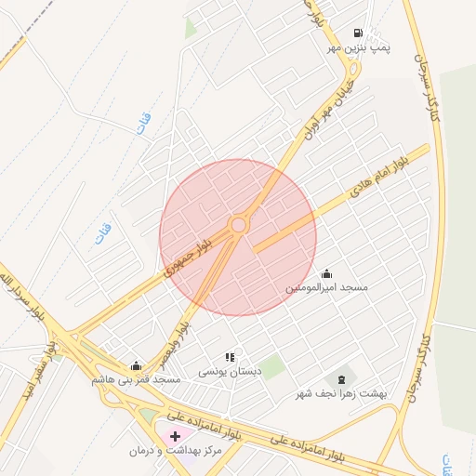Open the پمپ بنزین مهر place label
The image size is (476, 476).
[359, 48]
